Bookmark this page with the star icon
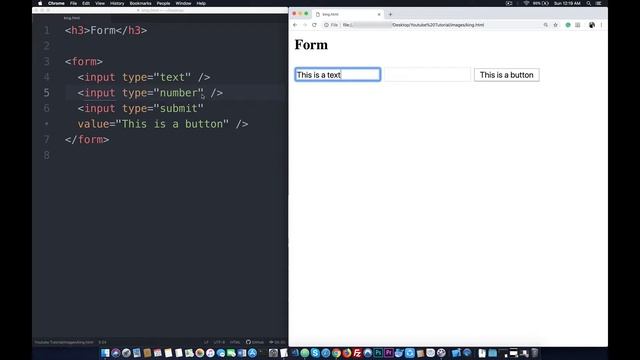This screenshot has width=640, height=360. coord(556,25)
